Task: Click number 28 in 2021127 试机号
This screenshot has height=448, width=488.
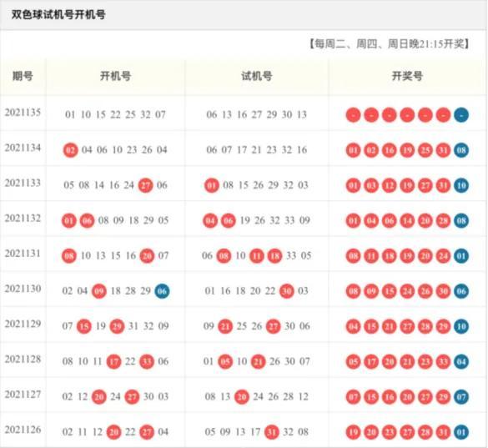Action: click(x=288, y=397)
